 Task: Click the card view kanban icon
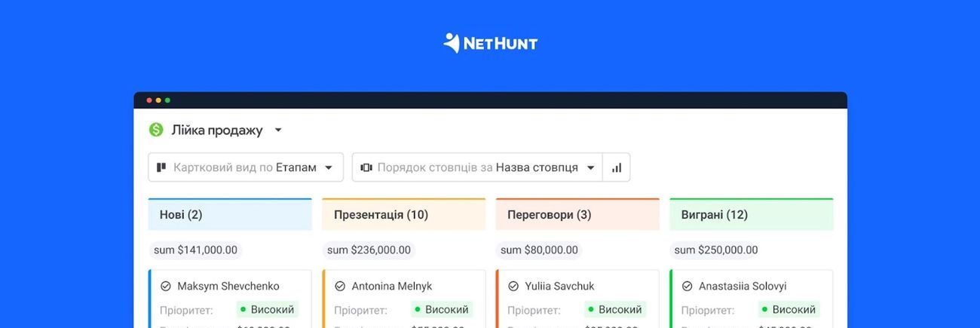click(161, 167)
